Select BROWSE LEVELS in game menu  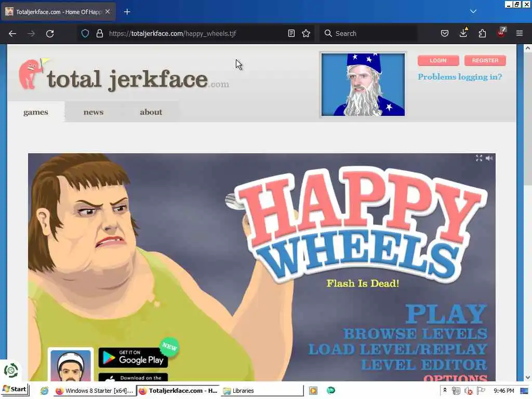tap(415, 334)
